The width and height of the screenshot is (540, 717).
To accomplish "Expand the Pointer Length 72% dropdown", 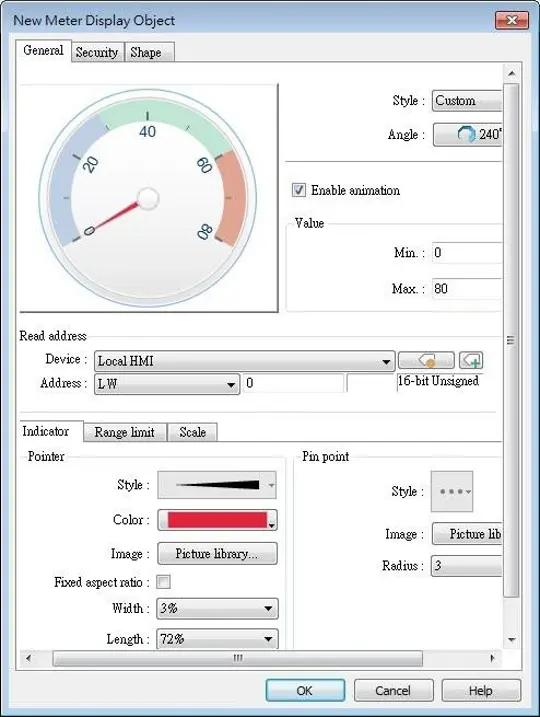I will [217, 639].
